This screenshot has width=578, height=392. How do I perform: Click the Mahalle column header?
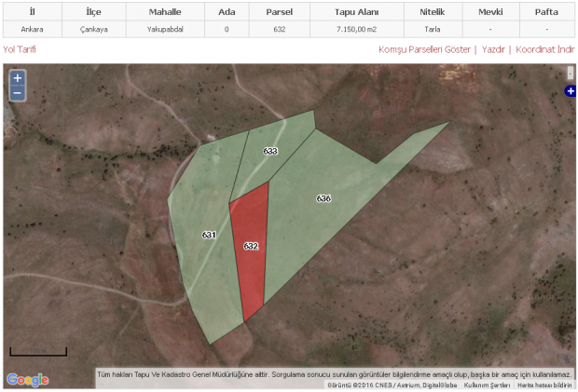tap(164, 12)
